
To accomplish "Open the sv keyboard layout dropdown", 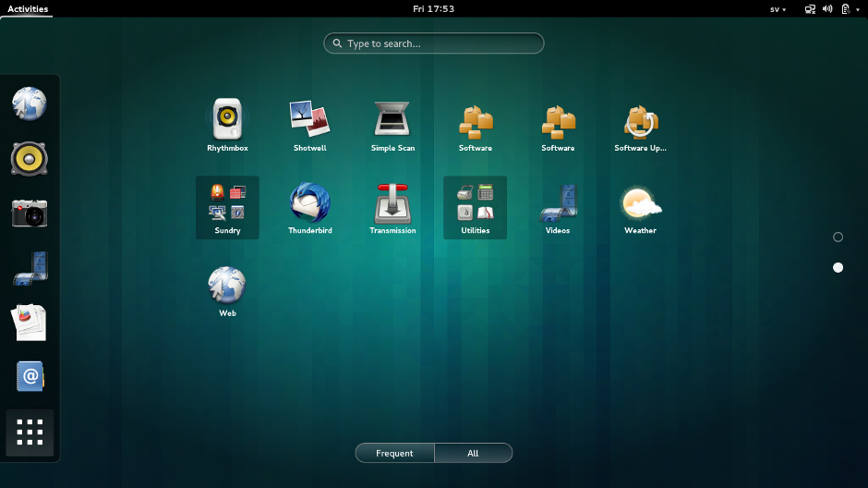I will tap(778, 9).
